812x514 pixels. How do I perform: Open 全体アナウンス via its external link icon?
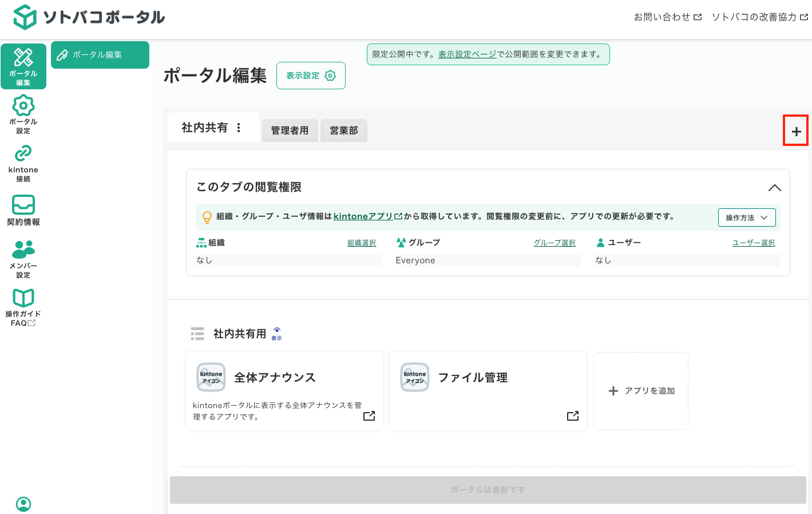(370, 416)
